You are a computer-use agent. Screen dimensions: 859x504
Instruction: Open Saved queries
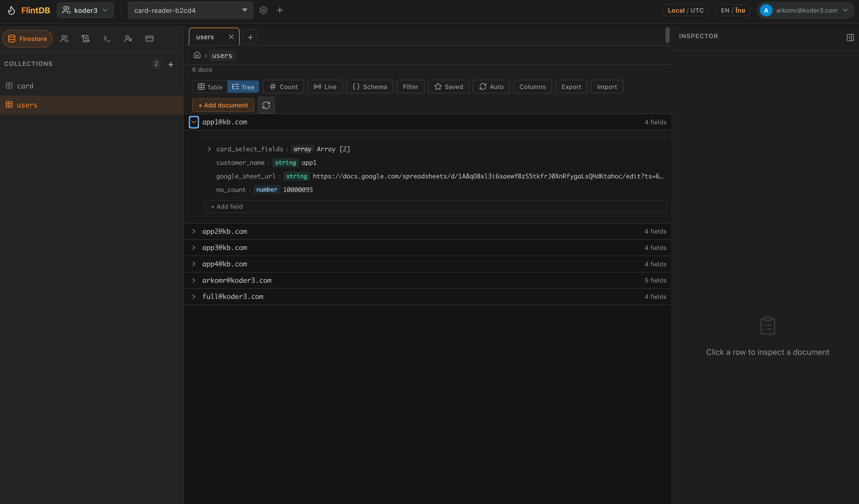pyautogui.click(x=448, y=87)
